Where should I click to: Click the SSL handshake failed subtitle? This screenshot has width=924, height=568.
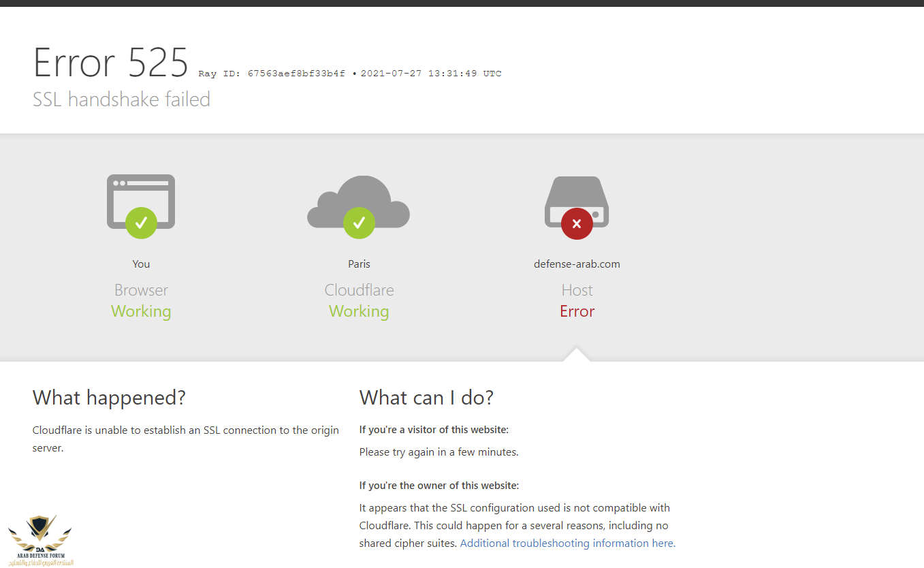click(121, 99)
